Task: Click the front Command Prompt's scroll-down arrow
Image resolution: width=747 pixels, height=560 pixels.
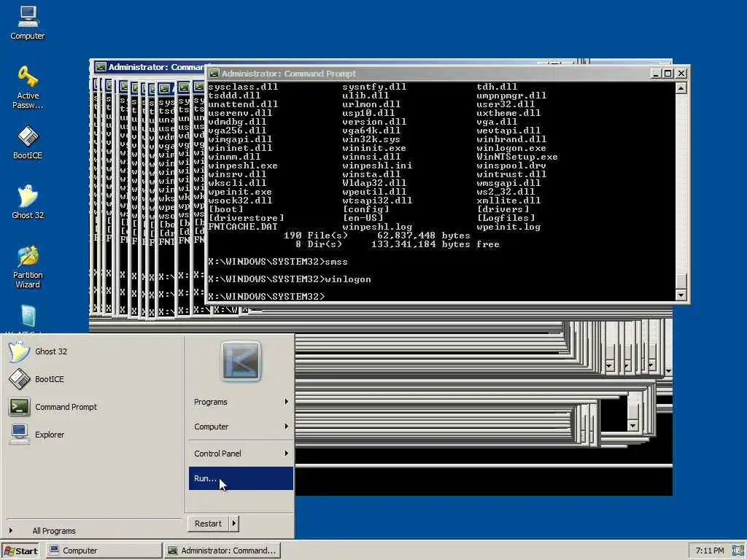Action: click(x=681, y=295)
